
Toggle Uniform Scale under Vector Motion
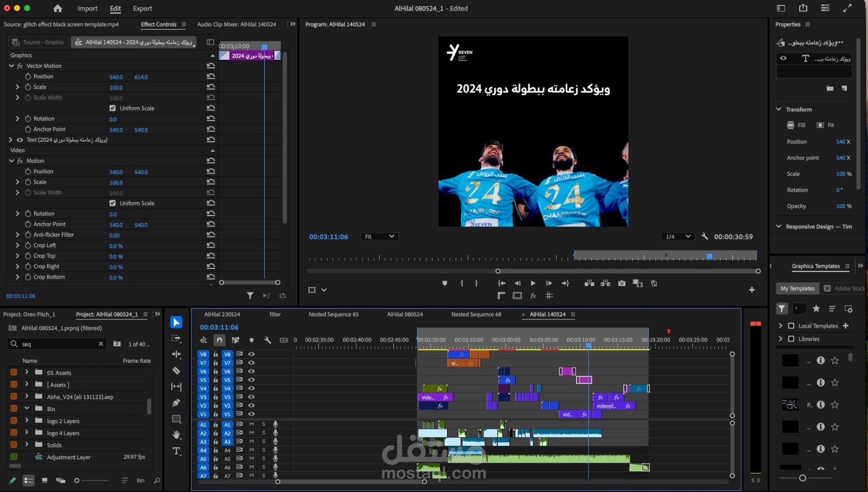[113, 108]
